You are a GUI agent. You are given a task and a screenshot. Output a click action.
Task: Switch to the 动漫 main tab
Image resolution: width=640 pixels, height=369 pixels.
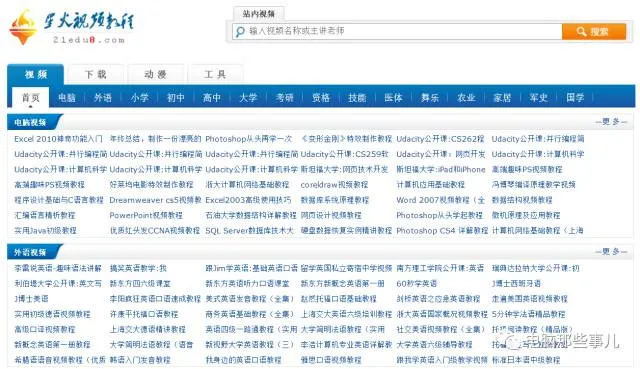coord(156,74)
